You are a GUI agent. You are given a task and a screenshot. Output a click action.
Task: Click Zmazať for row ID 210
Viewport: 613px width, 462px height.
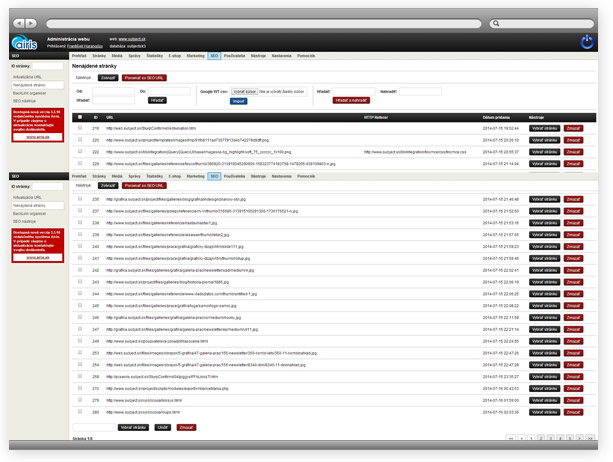coord(573,128)
